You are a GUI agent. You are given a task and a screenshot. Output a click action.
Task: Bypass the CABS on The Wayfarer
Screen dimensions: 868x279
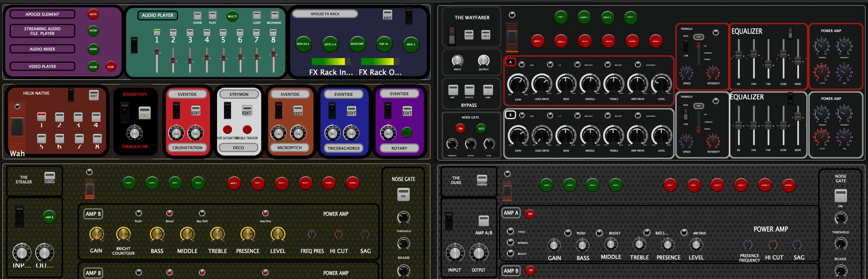coord(488,90)
